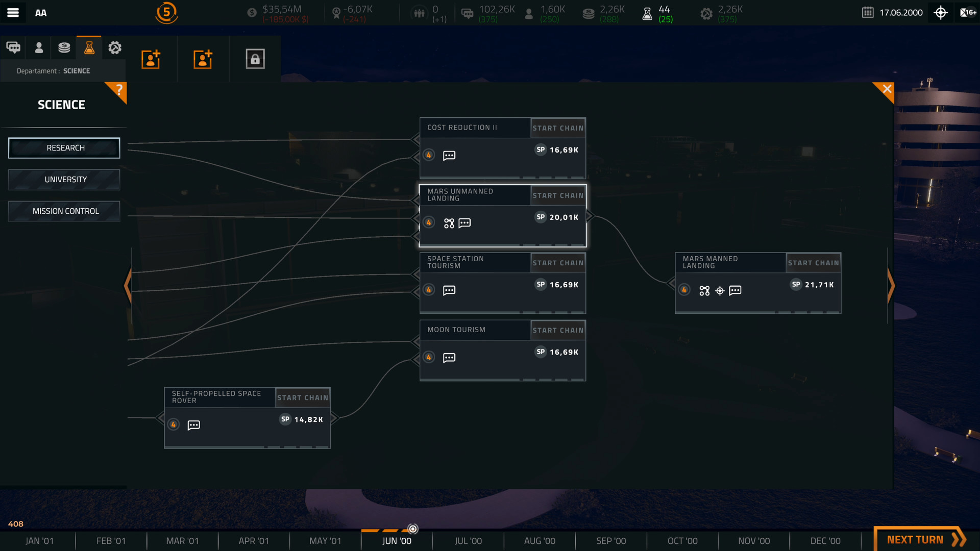
Task: Click the locked staff slot icon
Action: [x=255, y=59]
